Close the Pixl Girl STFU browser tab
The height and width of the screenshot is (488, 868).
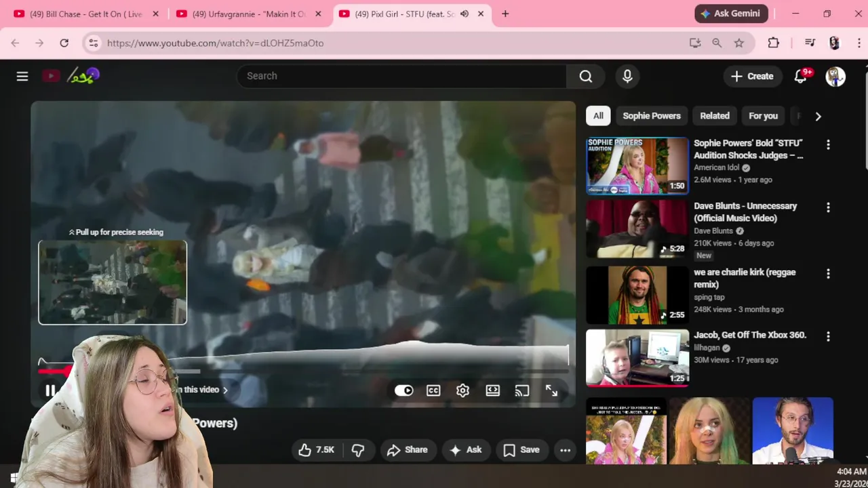point(481,14)
